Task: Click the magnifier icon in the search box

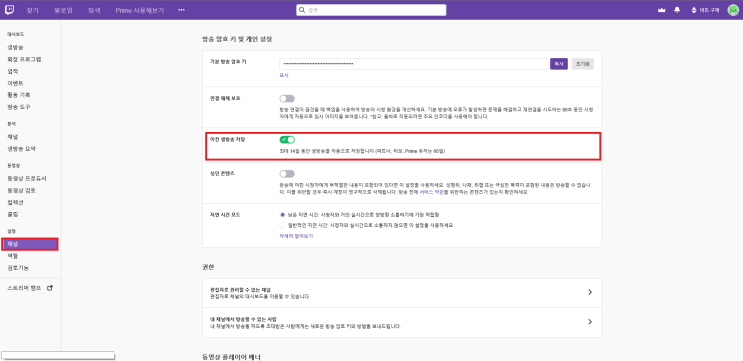Action: pos(301,10)
